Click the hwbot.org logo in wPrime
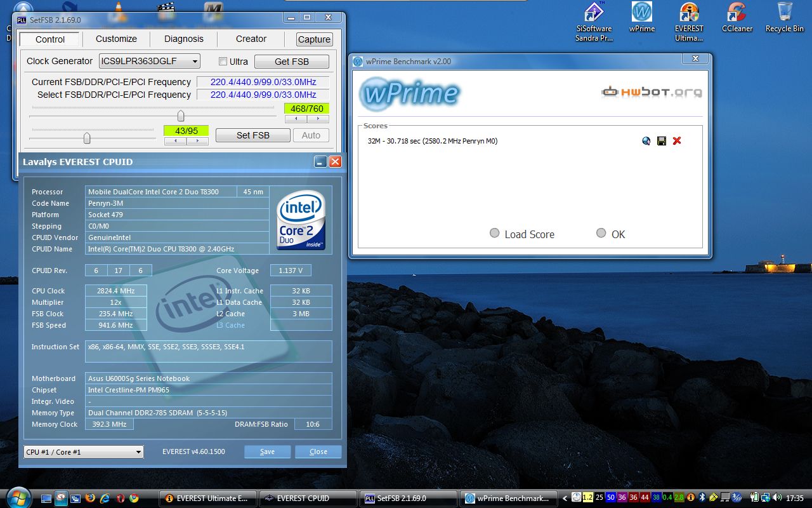This screenshot has width=812, height=508. pos(652,92)
